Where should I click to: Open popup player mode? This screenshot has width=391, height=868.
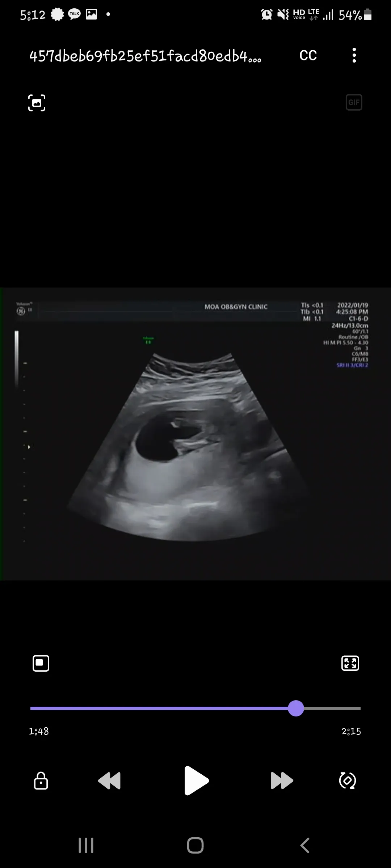coord(41,663)
